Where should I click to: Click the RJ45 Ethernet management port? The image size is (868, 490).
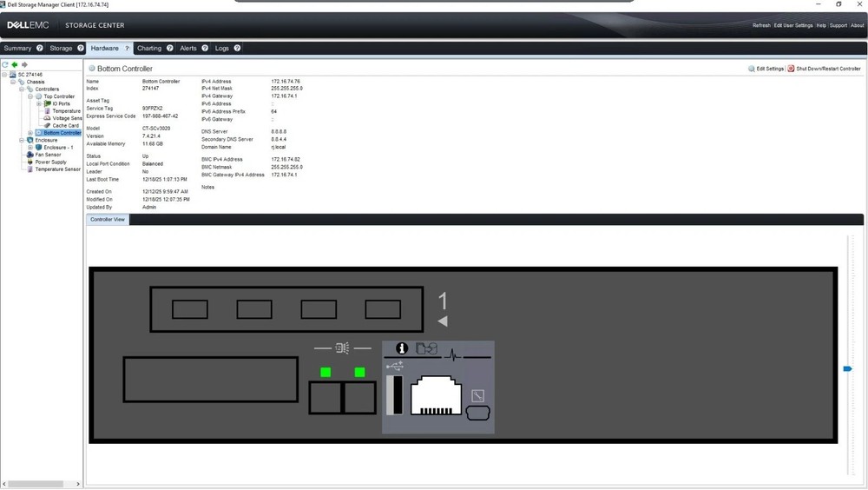click(437, 395)
